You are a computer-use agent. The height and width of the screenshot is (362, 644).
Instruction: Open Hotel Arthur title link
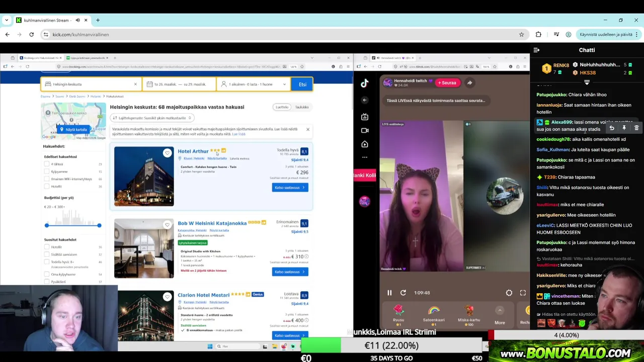point(193,151)
